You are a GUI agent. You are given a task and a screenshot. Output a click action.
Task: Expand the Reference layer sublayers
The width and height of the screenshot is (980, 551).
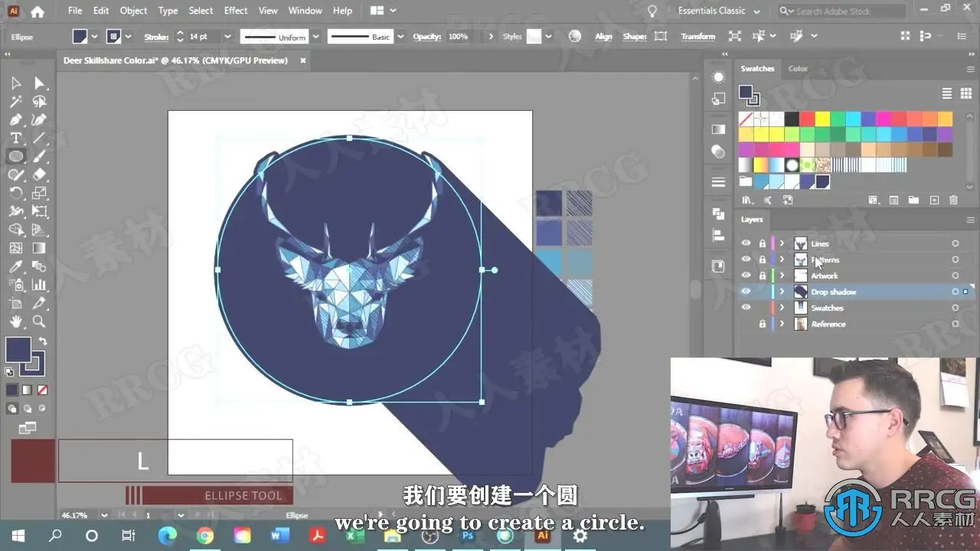tap(782, 324)
